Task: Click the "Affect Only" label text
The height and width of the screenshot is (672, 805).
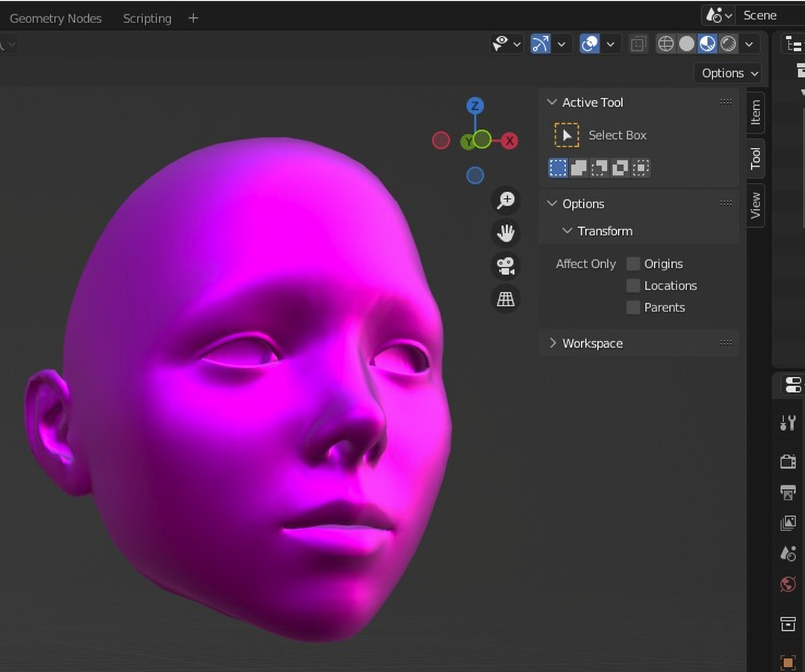Action: click(x=585, y=264)
